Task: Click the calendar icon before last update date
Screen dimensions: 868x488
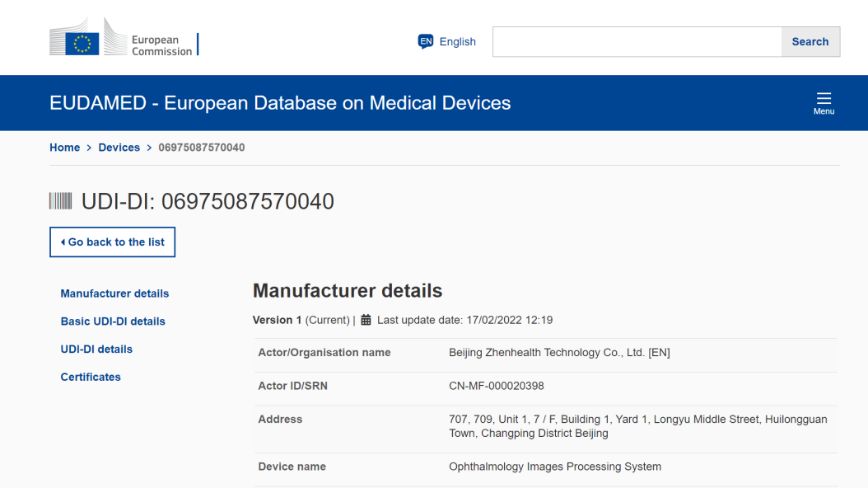Action: pyautogui.click(x=366, y=320)
